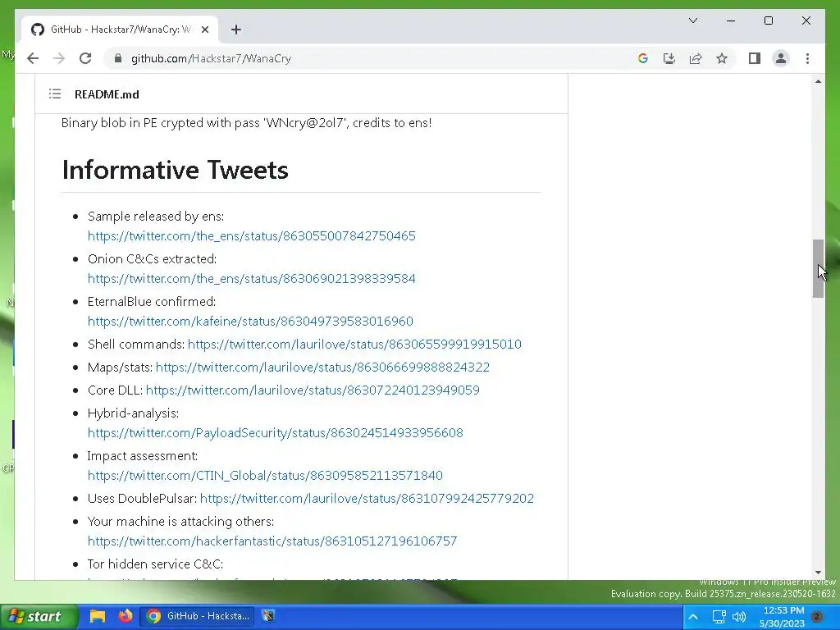Go back to the previous page

(33, 58)
